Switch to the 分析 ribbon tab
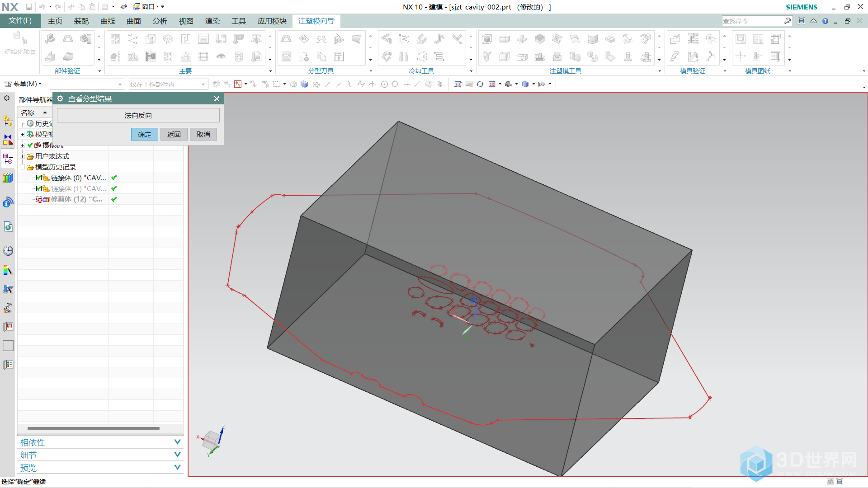The width and height of the screenshot is (868, 488). click(160, 21)
